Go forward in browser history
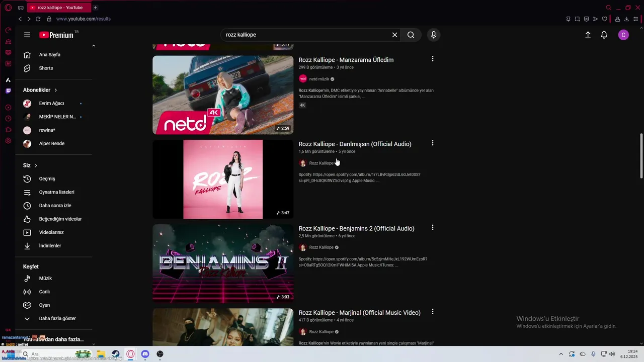 (29, 19)
